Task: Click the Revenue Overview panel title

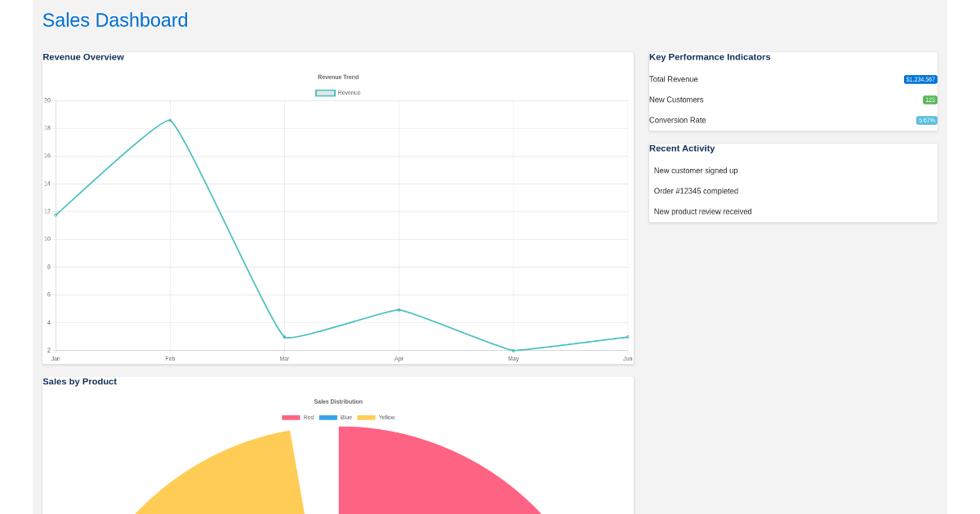Action: click(83, 57)
